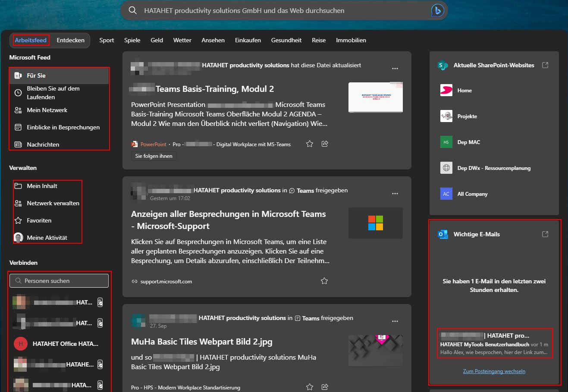The height and width of the screenshot is (392, 568).
Task: Click globe icon for Dep DWx - Ressourcenplanung
Action: click(446, 168)
